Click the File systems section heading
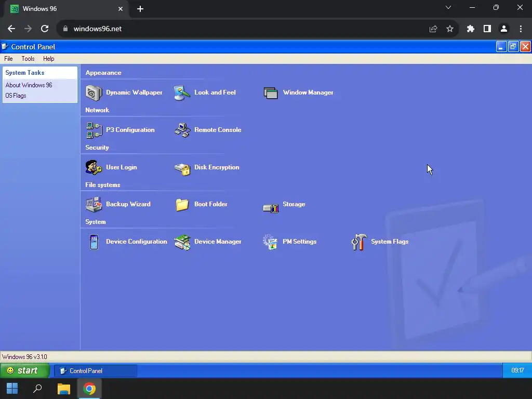The height and width of the screenshot is (399, 532). tap(103, 185)
